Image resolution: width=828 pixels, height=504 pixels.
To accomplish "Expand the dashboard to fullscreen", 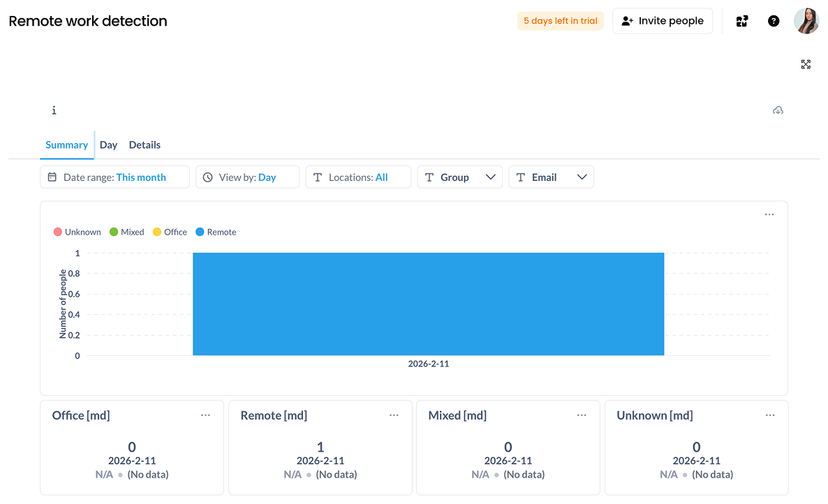I will point(806,64).
